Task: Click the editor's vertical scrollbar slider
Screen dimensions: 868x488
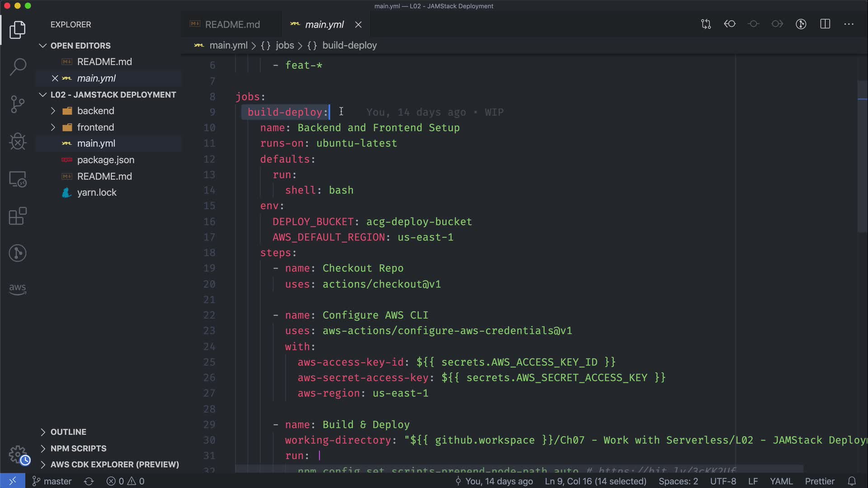Action: [862, 156]
